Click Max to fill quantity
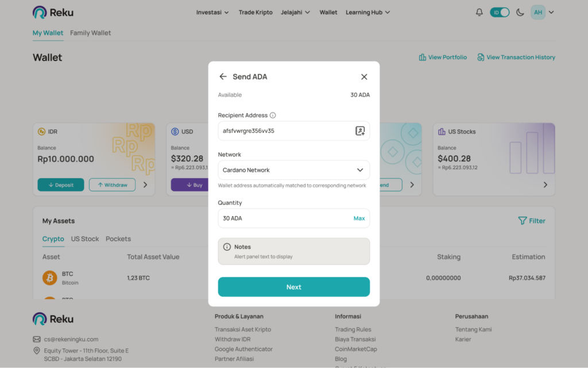Screen dimensions: 588x368 (x=359, y=218)
